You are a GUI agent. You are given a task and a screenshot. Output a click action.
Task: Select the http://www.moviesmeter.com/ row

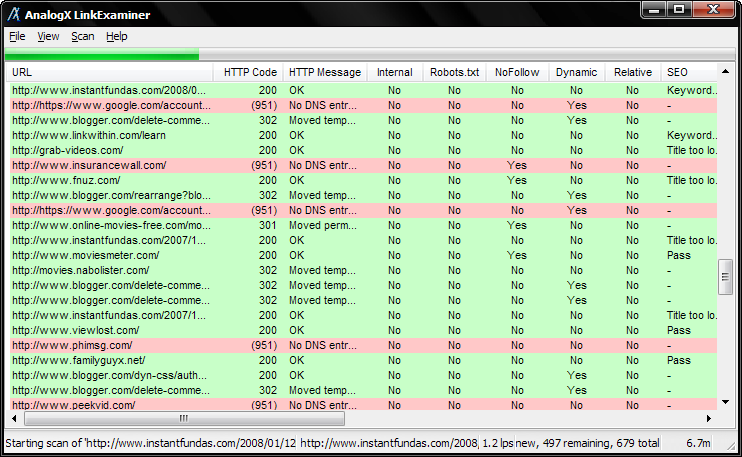tap(363, 255)
